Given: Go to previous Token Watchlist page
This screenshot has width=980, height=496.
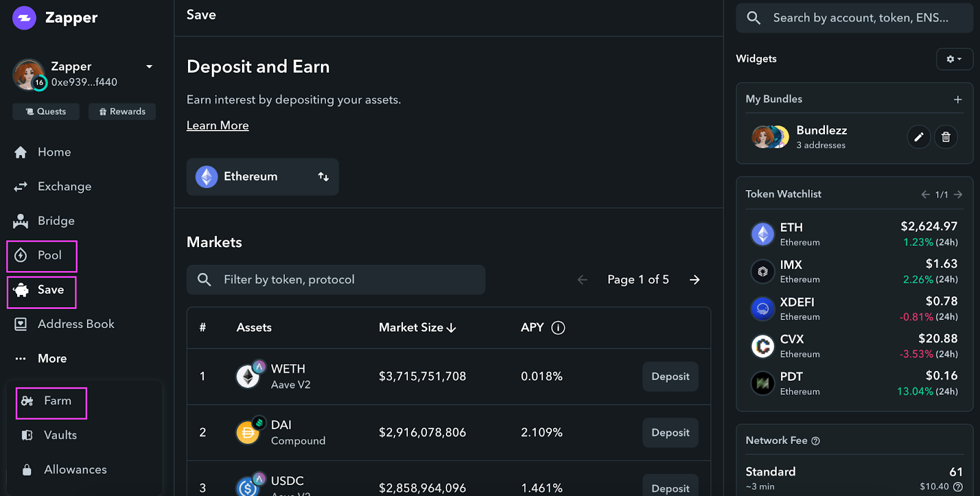Looking at the screenshot, I should [925, 194].
